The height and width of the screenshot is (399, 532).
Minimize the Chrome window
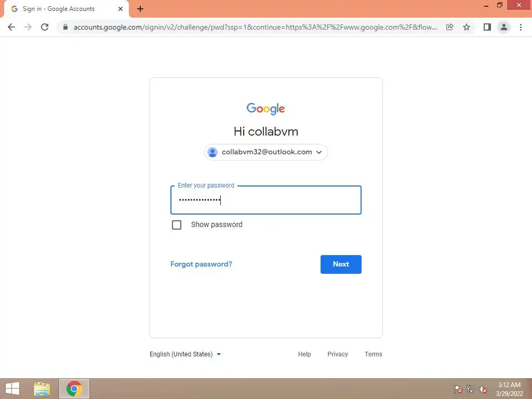click(x=486, y=5)
